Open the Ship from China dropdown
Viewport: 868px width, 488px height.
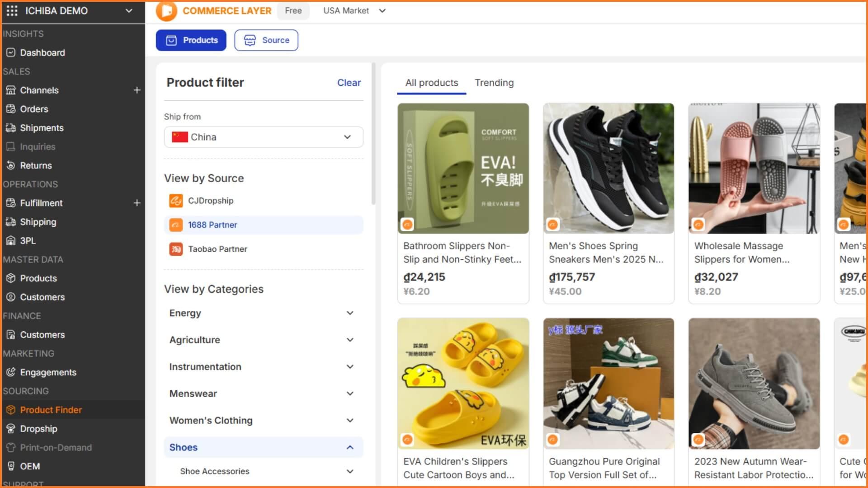coord(263,137)
